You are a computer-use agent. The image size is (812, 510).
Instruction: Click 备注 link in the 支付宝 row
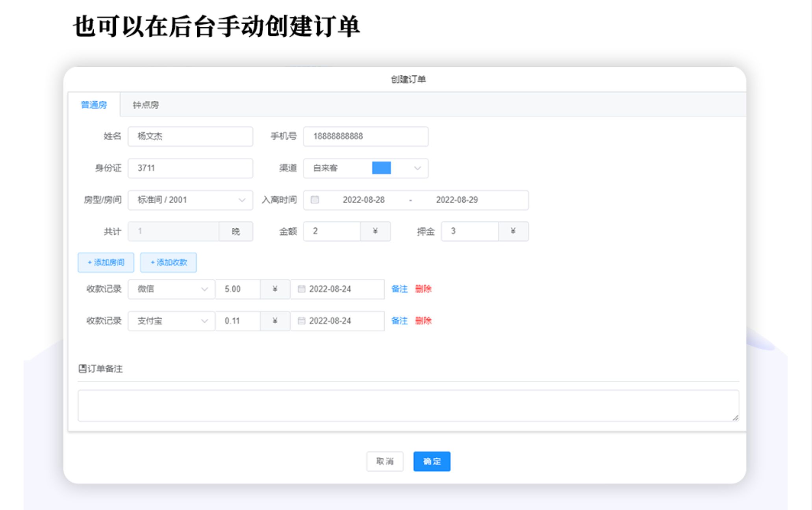tap(399, 321)
